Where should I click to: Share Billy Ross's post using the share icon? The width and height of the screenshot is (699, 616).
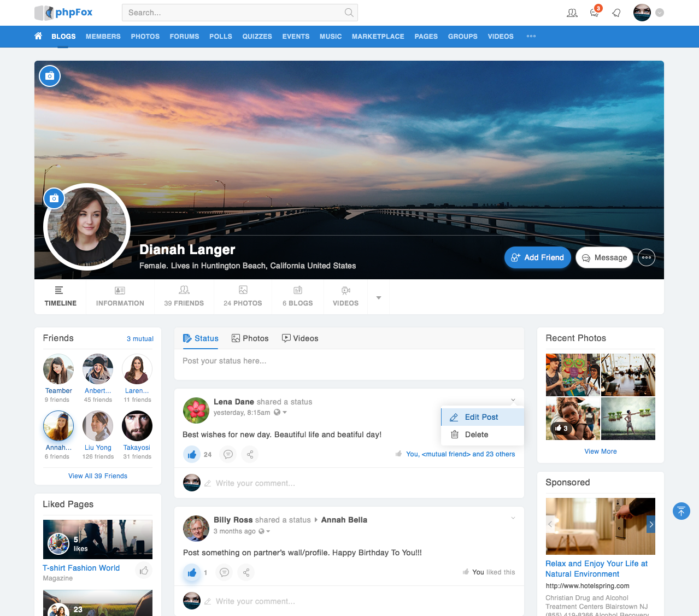246,572
